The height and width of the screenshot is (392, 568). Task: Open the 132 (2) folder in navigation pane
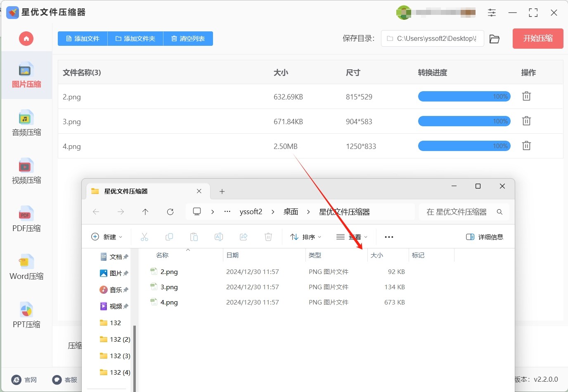tap(120, 339)
